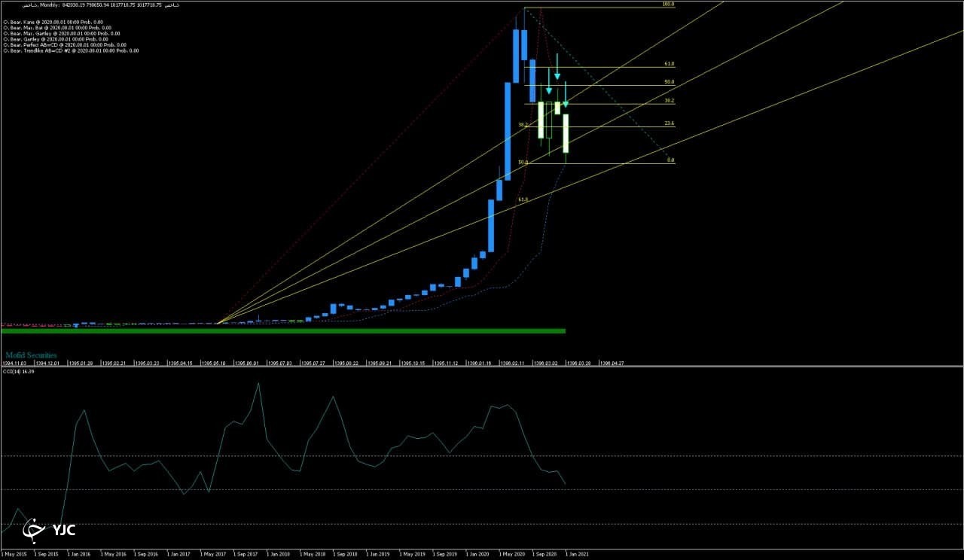Click the Fibonacci 0.0 level label
Viewport: 964px width, 560px height.
pos(670,160)
